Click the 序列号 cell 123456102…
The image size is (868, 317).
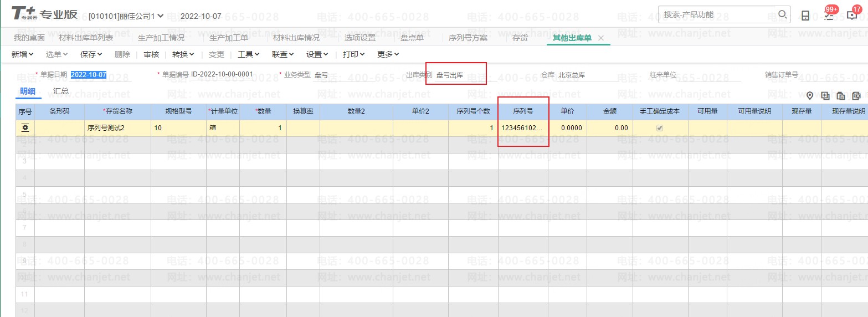pyautogui.click(x=523, y=128)
